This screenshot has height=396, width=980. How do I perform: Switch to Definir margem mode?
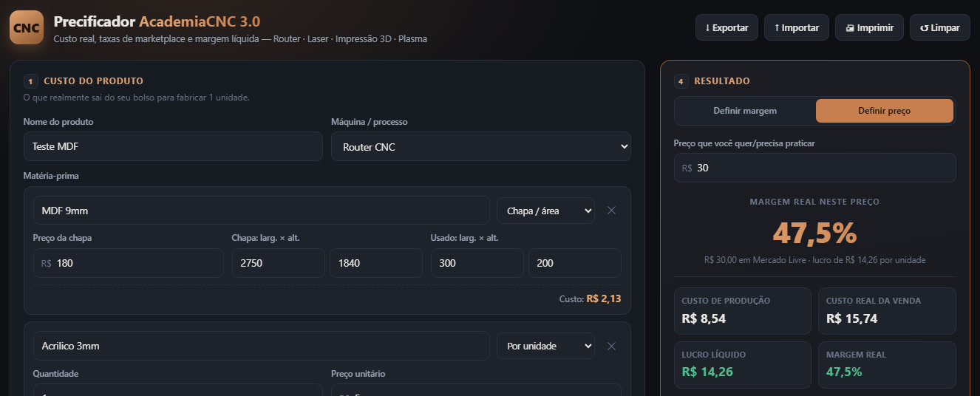click(745, 111)
